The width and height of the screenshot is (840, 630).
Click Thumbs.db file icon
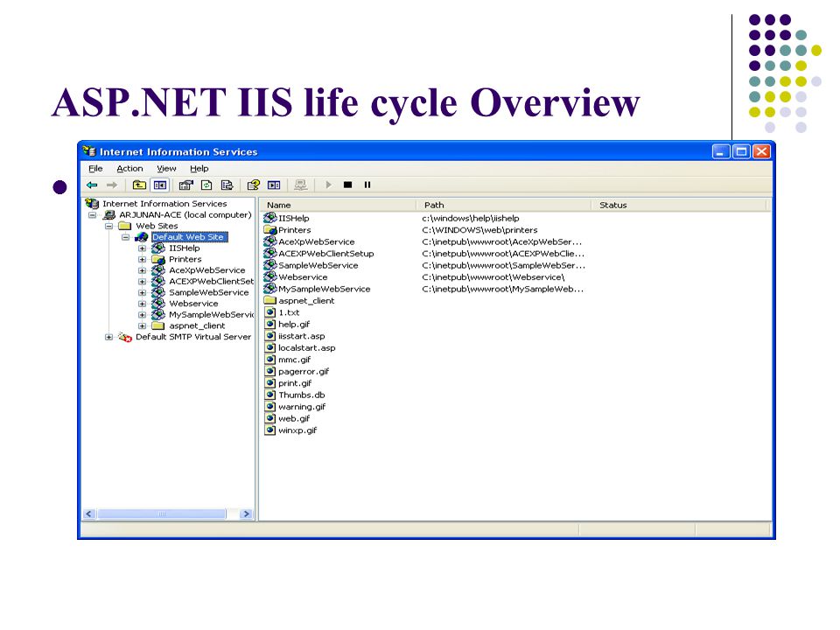pyautogui.click(x=270, y=395)
